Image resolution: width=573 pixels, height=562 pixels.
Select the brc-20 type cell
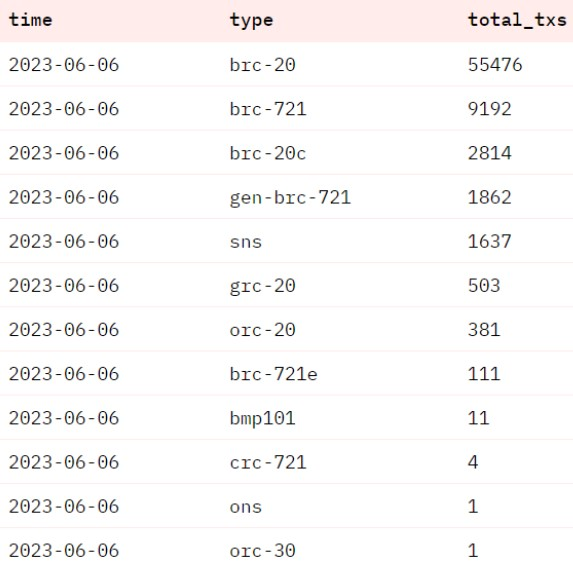pos(262,65)
